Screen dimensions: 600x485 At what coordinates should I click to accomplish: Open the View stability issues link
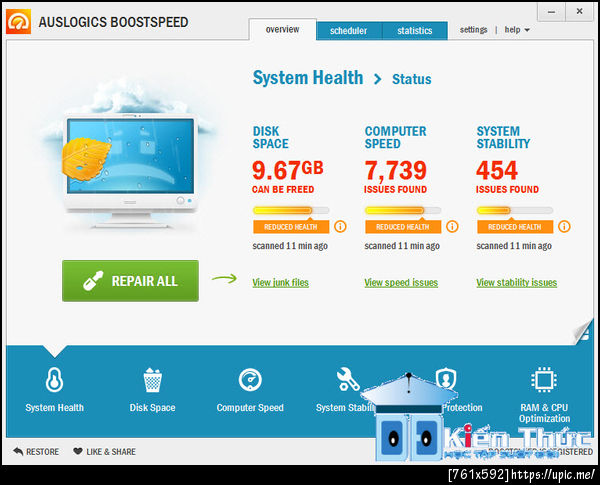(517, 283)
